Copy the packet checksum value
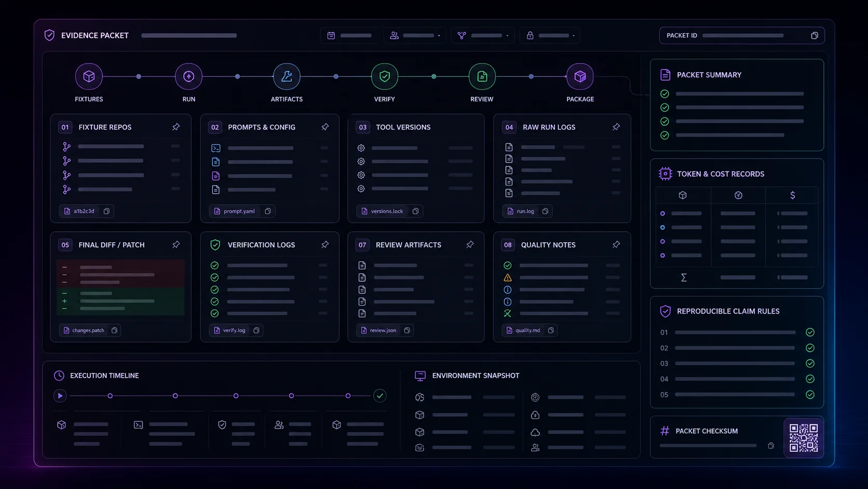The height and width of the screenshot is (489, 868). pyautogui.click(x=771, y=445)
